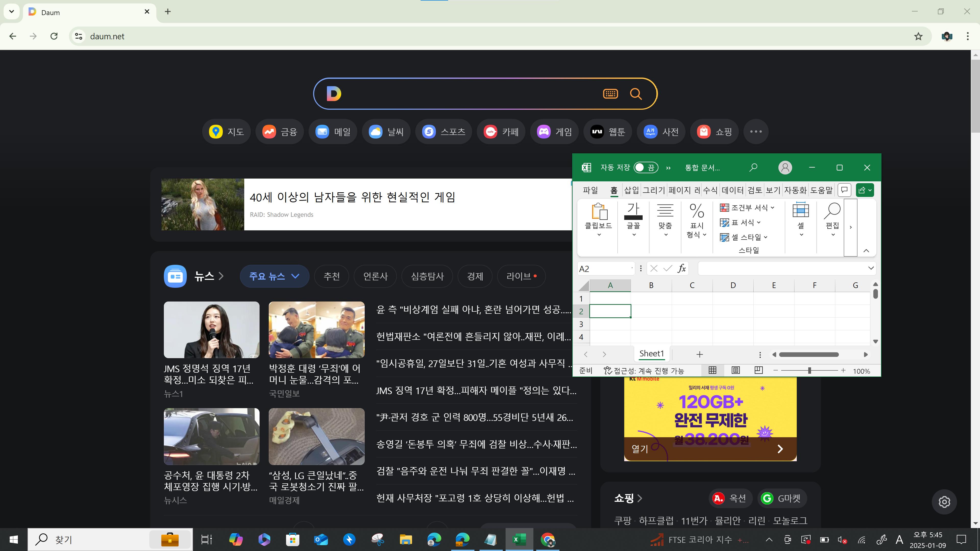The height and width of the screenshot is (551, 980).
Task: Click the Daum search magnifier icon
Action: [x=636, y=94]
